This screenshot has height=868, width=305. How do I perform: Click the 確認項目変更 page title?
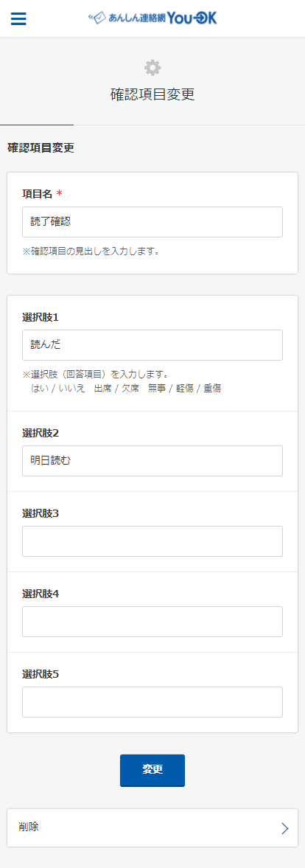152,94
